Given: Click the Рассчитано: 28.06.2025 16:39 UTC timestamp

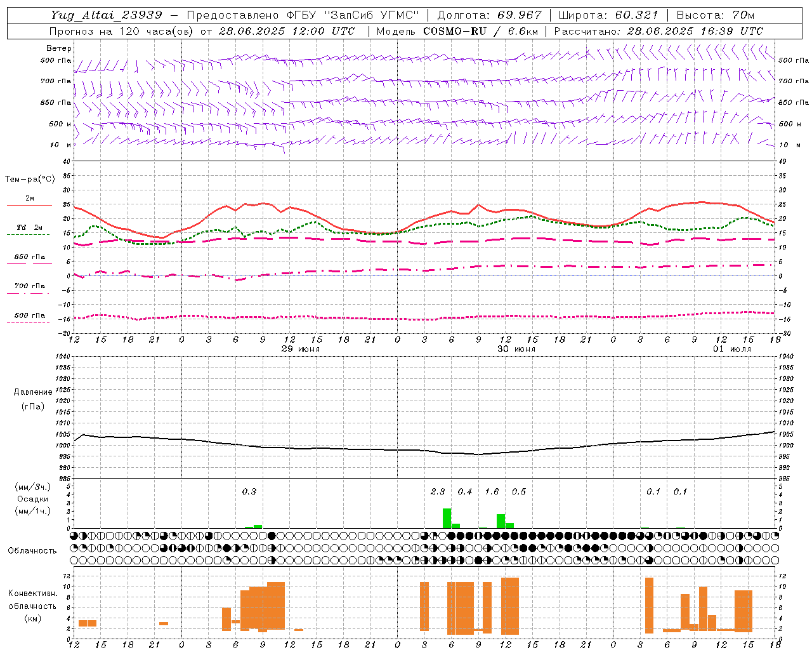Looking at the screenshot, I should tap(658, 31).
